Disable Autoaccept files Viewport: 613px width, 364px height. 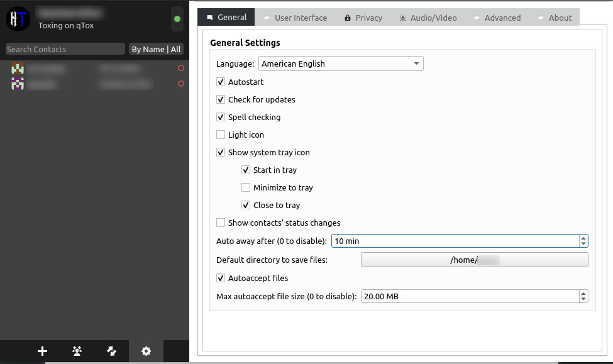tap(221, 278)
